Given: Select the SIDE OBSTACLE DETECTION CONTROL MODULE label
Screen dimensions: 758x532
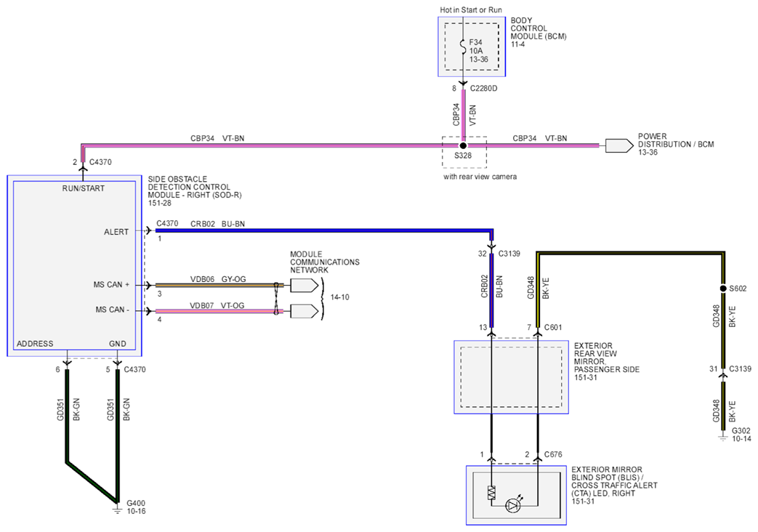Looking at the screenshot, I should click(x=194, y=188).
